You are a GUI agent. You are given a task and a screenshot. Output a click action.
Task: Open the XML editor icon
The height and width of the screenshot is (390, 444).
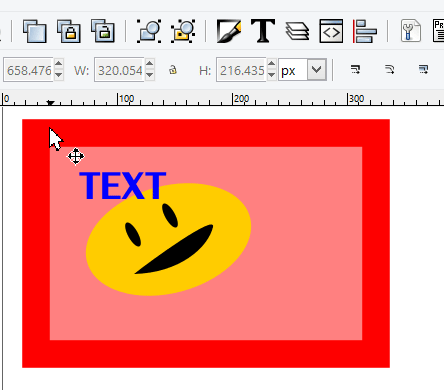pyautogui.click(x=331, y=31)
